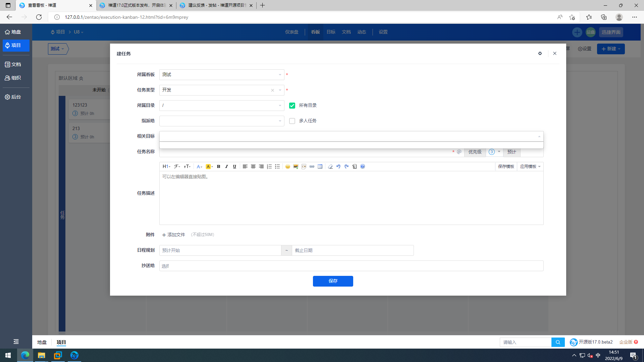
Task: Click the 预计开始 date field
Action: click(x=220, y=250)
